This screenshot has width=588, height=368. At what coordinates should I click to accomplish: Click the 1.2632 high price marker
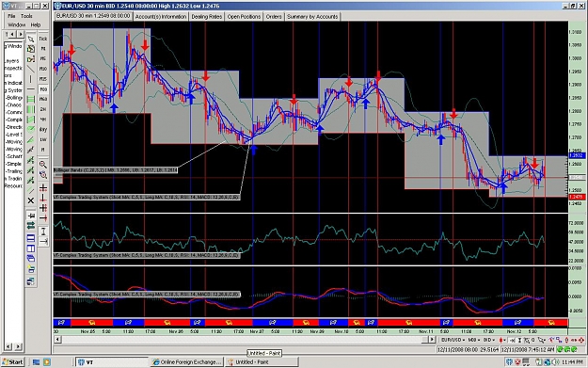577,155
